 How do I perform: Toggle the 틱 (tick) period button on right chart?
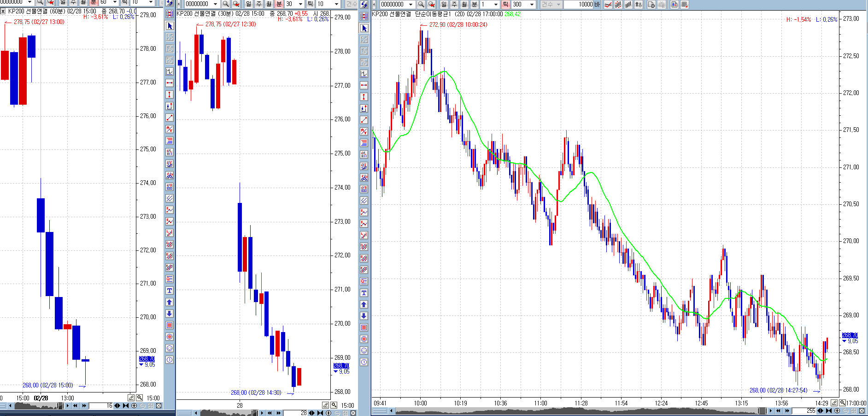click(x=505, y=4)
